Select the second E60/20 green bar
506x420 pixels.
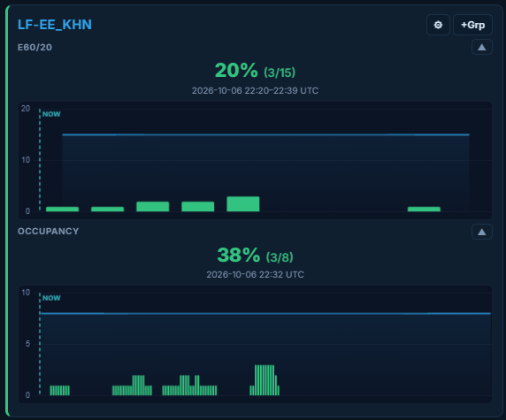pos(107,209)
